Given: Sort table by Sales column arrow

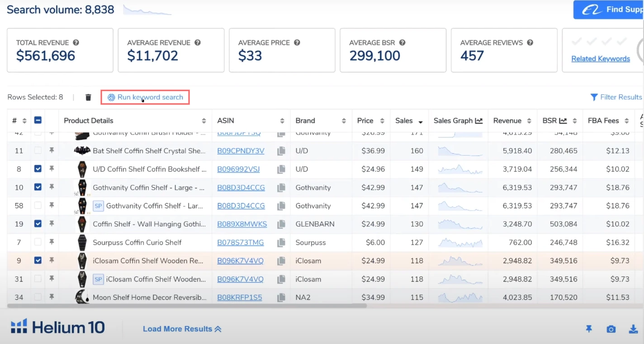Looking at the screenshot, I should (x=420, y=121).
